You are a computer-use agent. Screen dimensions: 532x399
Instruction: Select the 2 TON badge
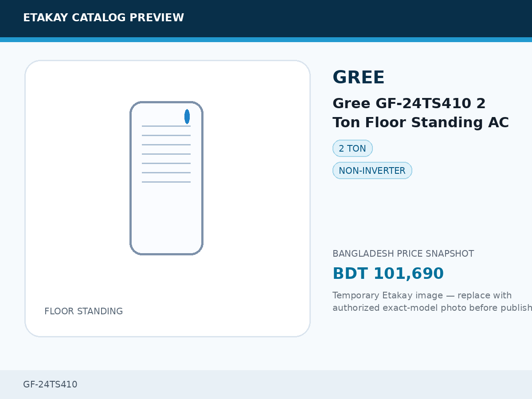[x=352, y=149]
